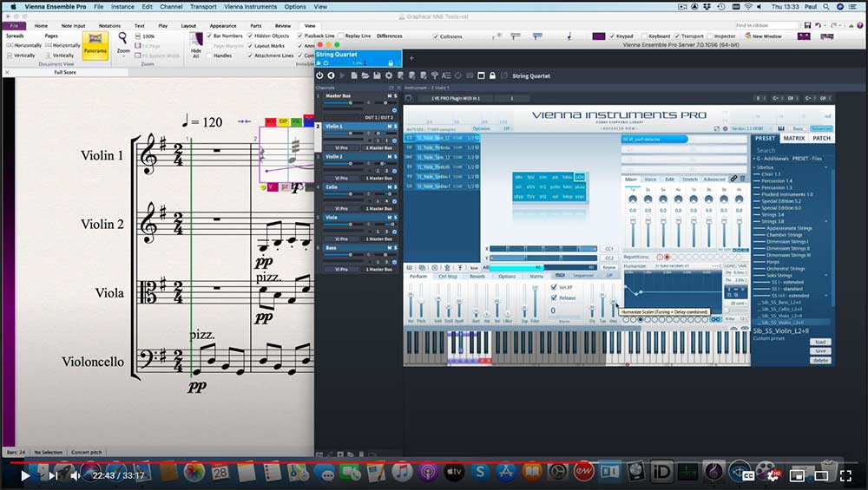868x490 pixels.
Task: Click the YouTube captions CC icon
Action: click(x=748, y=475)
